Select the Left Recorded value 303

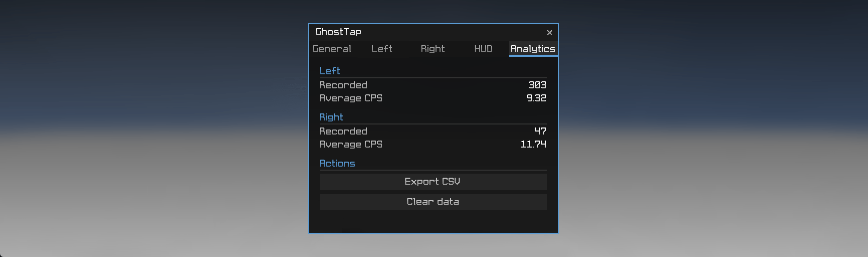(538, 85)
